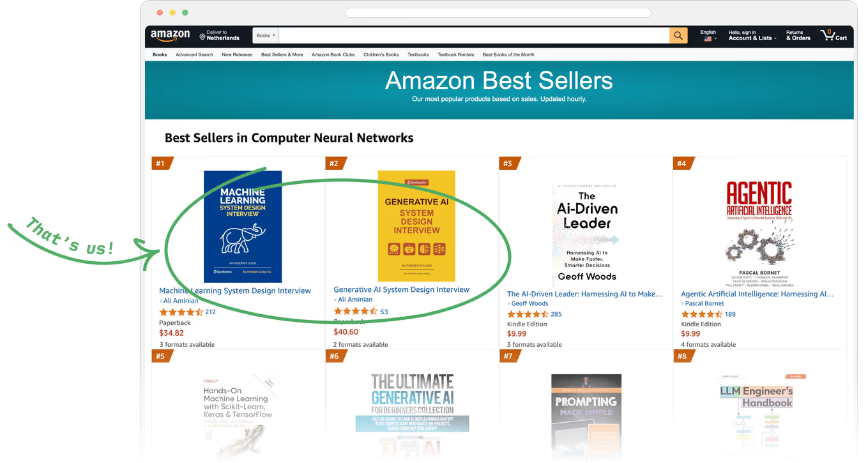Click the Deliver to Netherlands location pin
868x463 pixels.
pos(202,36)
